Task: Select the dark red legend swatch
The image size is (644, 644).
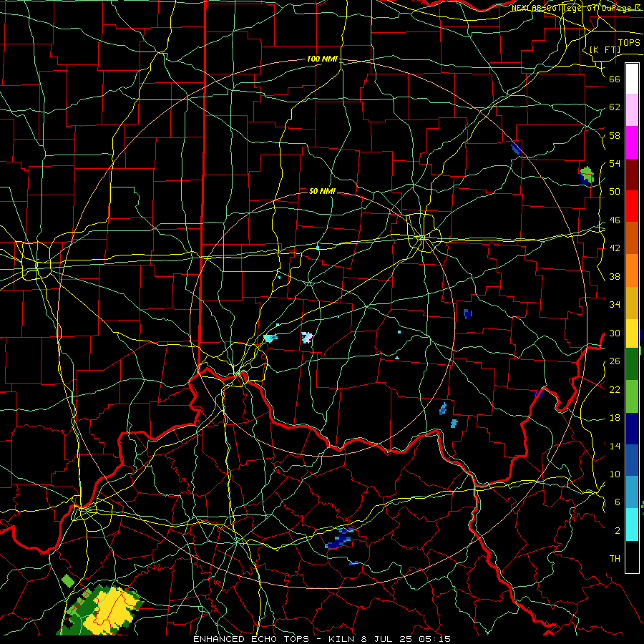Action: (x=632, y=175)
